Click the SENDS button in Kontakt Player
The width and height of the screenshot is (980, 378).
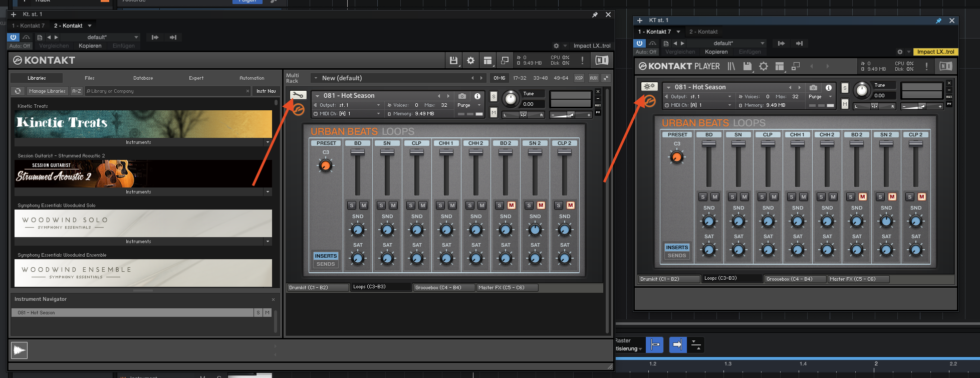(677, 256)
